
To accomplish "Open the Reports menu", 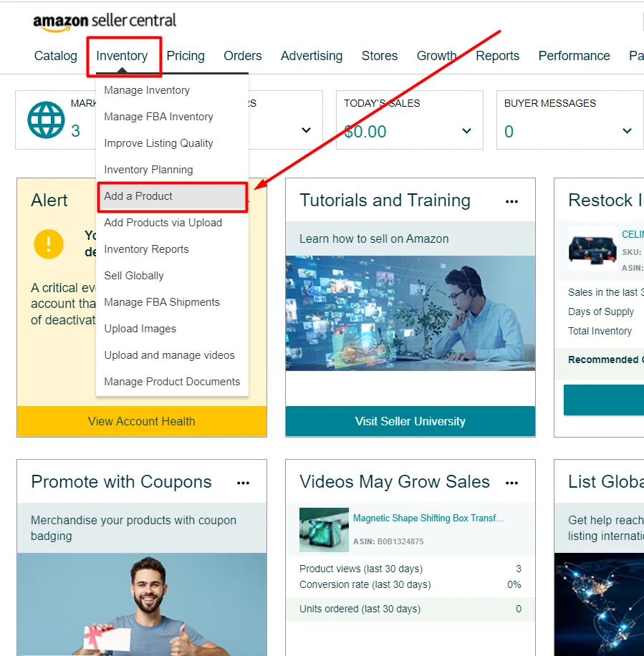I will tap(498, 56).
